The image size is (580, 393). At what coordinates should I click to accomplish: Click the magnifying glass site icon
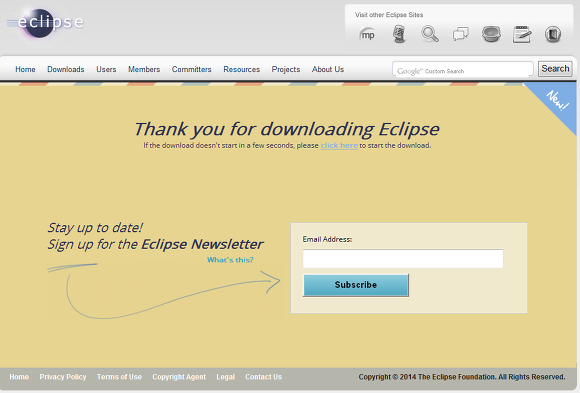[x=430, y=34]
